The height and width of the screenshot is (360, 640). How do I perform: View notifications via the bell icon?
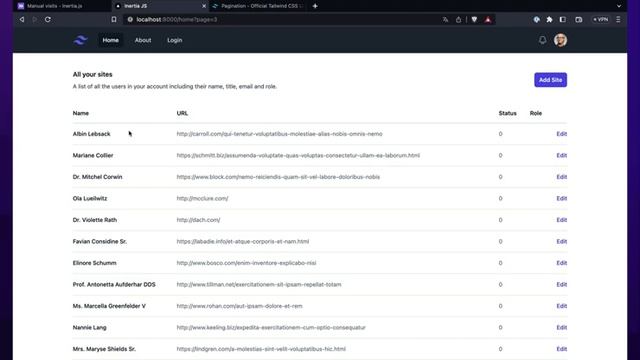coord(542,40)
